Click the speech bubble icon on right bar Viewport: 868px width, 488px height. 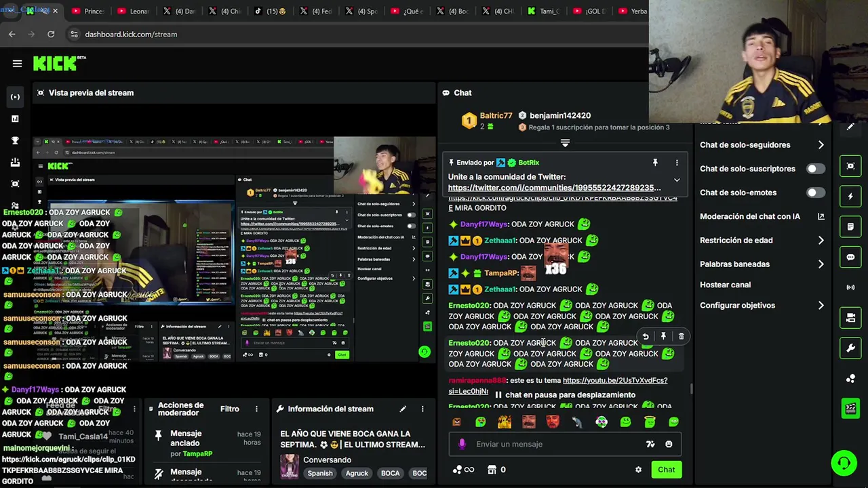(850, 258)
